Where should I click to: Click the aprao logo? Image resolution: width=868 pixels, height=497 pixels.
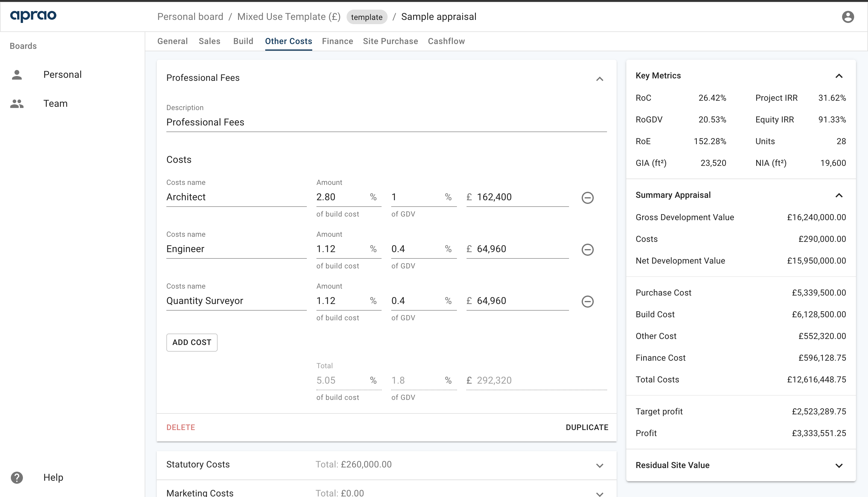click(33, 16)
